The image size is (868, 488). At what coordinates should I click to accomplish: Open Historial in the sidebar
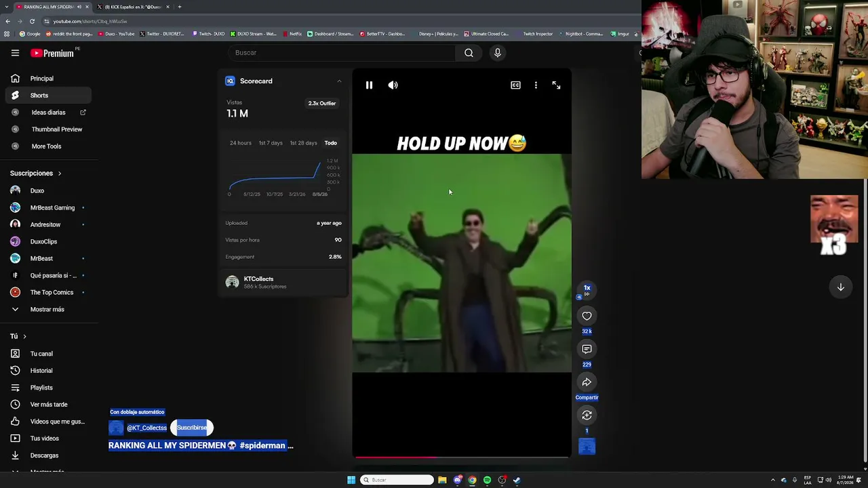pyautogui.click(x=48, y=371)
